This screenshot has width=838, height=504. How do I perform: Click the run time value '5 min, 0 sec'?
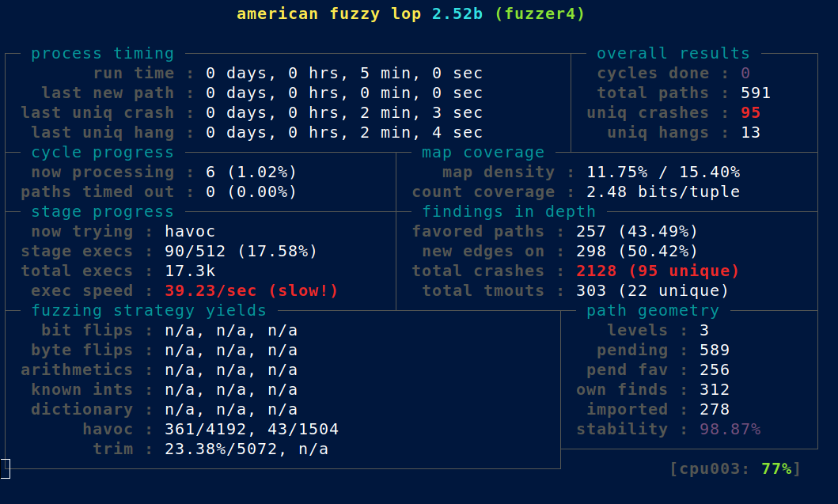coord(421,74)
